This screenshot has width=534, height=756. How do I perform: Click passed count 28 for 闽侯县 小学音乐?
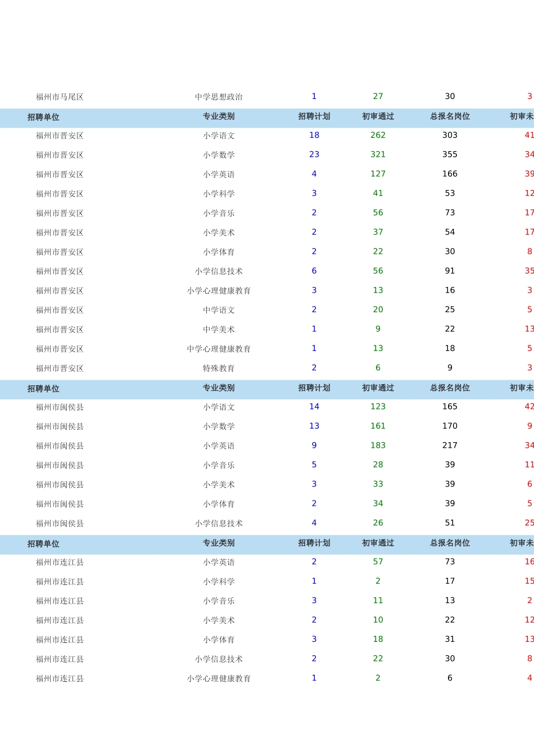[x=378, y=465]
